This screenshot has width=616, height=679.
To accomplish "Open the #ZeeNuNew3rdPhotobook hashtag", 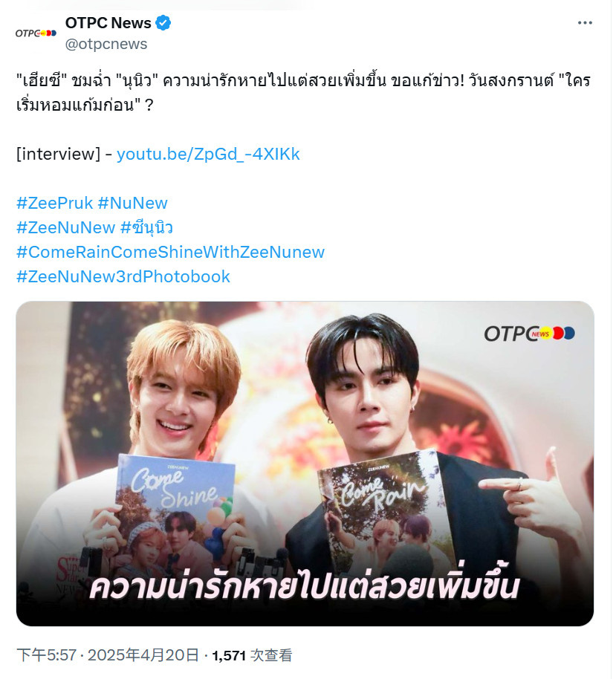I will 124,278.
